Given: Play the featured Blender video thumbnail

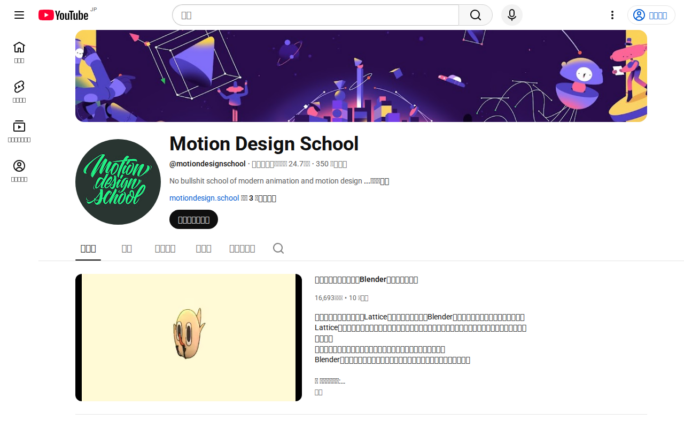Looking at the screenshot, I should (188, 337).
